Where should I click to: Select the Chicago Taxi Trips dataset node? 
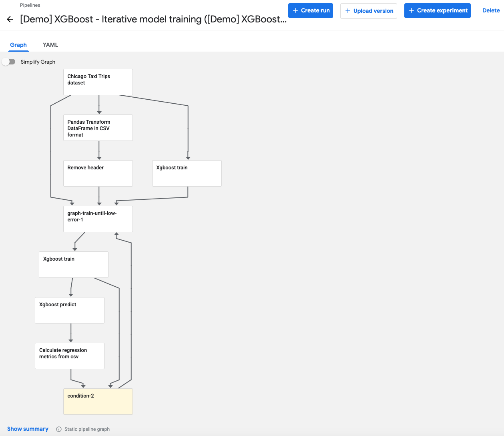coord(98,82)
